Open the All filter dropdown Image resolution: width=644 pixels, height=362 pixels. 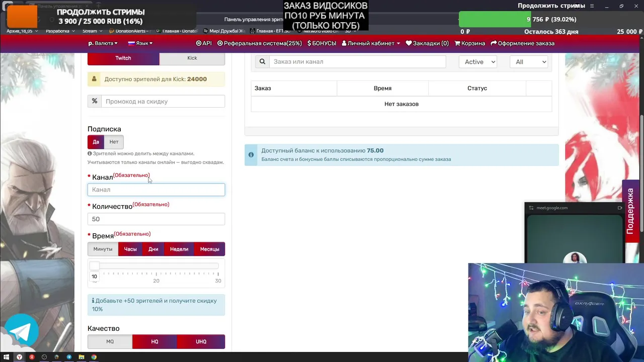529,62
